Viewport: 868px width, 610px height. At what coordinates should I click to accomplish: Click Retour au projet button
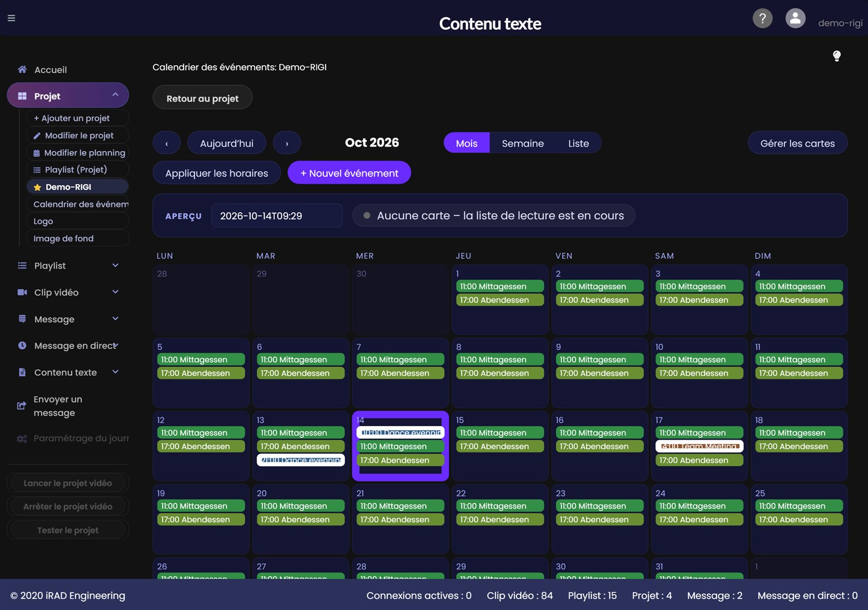click(202, 98)
